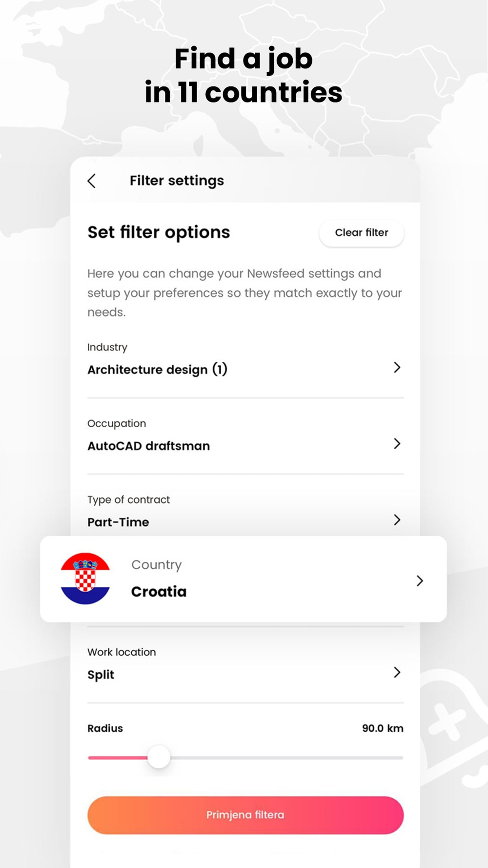488x868 pixels.
Task: Open the Split work location row
Action: [x=101, y=675]
